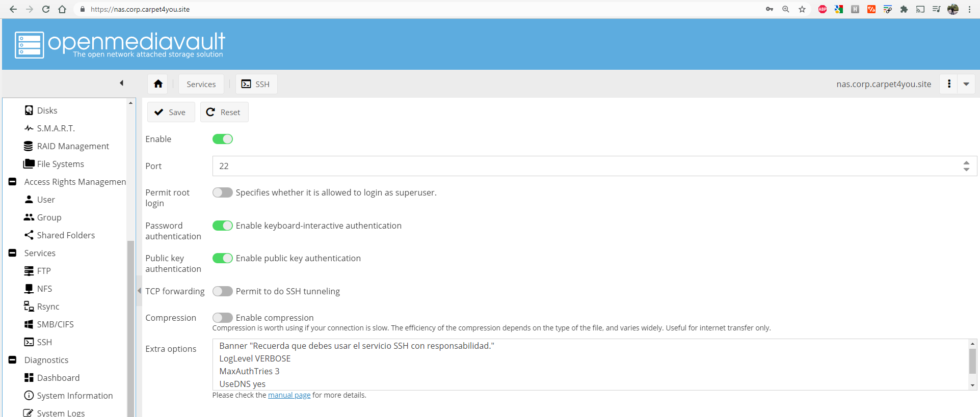Select the SSH breadcrumb tab
Image resolution: width=980 pixels, height=417 pixels.
pyautogui.click(x=256, y=84)
